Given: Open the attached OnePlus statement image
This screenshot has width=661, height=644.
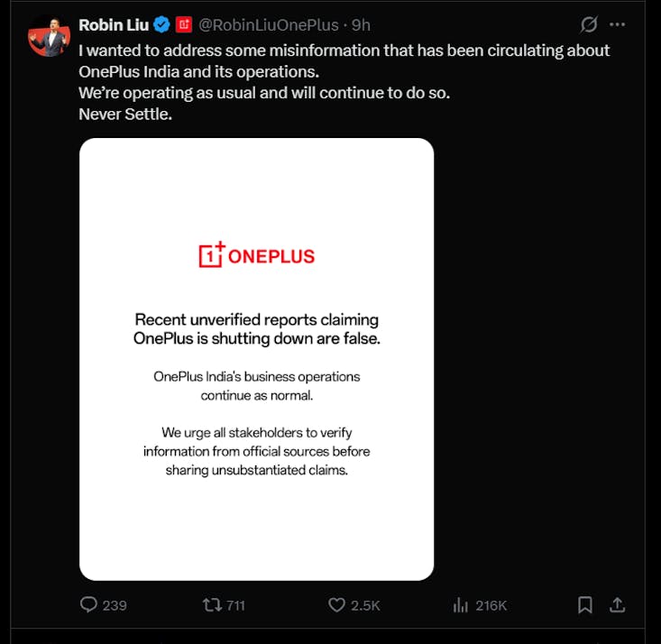Looking at the screenshot, I should tap(256, 358).
